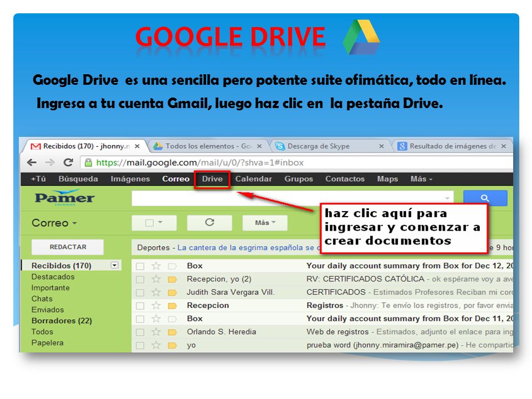Open Imágenes in the Google bar

130,179
